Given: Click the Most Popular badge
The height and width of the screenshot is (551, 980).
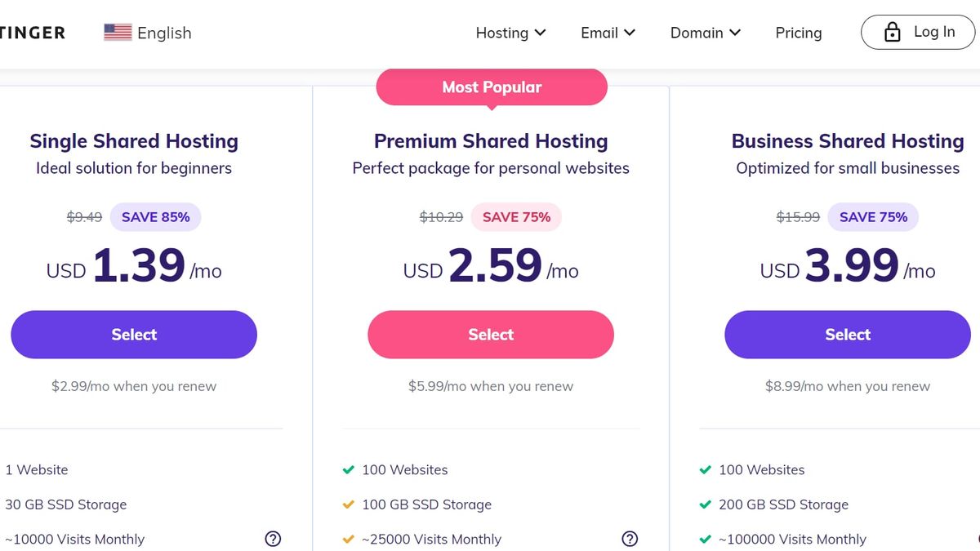Looking at the screenshot, I should click(491, 87).
